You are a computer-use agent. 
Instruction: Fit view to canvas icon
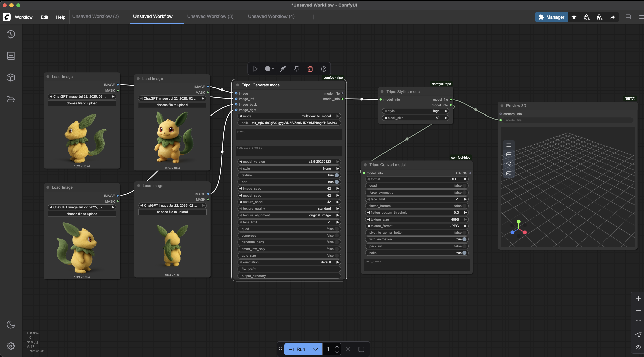(638, 323)
